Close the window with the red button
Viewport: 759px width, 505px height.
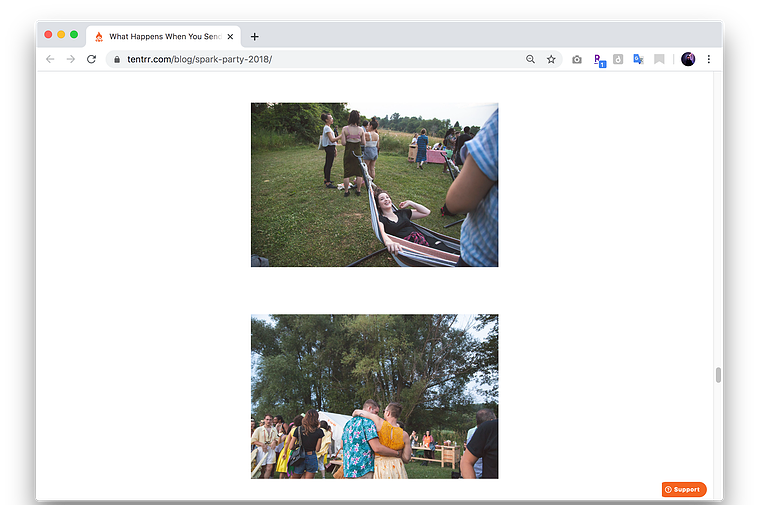(x=48, y=34)
